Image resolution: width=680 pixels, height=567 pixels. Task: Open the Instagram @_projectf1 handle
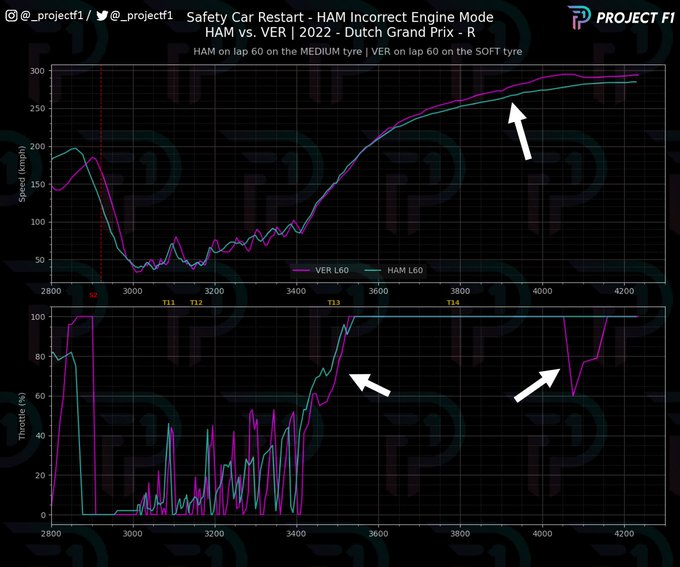tap(51, 16)
